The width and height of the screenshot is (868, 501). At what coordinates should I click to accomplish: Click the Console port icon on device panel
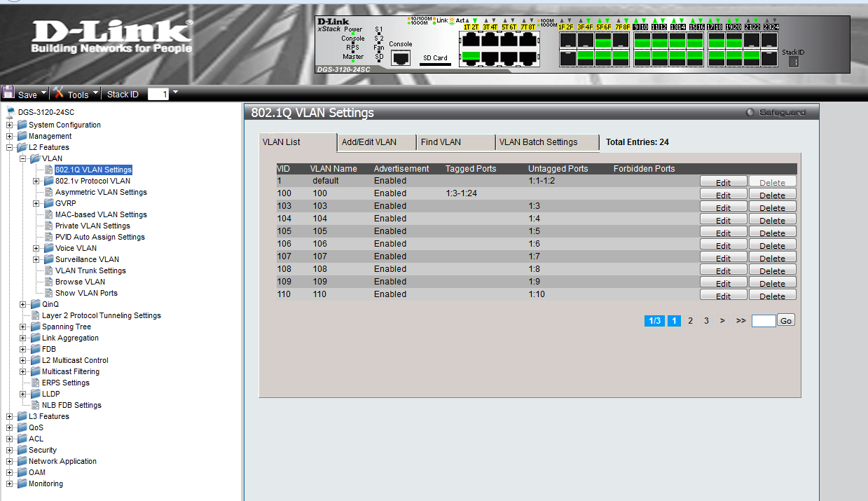tap(400, 58)
